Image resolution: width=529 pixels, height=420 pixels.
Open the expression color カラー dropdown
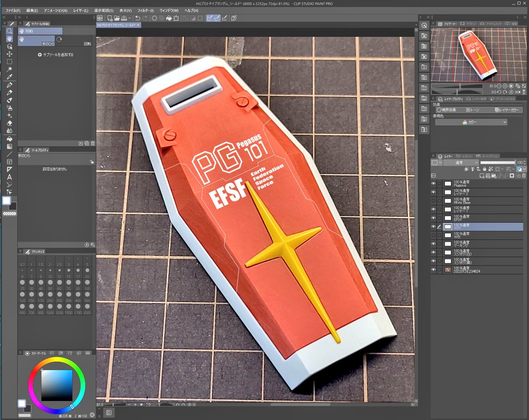click(x=471, y=122)
